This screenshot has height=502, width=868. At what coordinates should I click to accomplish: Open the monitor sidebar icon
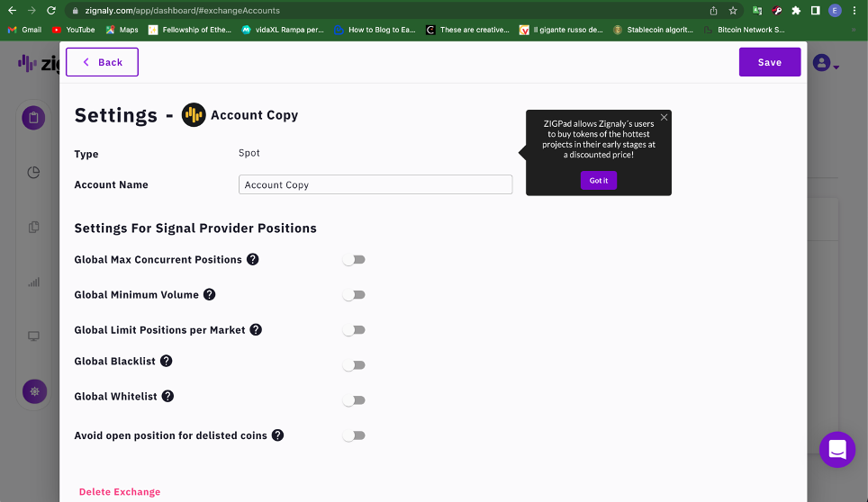[x=34, y=336]
